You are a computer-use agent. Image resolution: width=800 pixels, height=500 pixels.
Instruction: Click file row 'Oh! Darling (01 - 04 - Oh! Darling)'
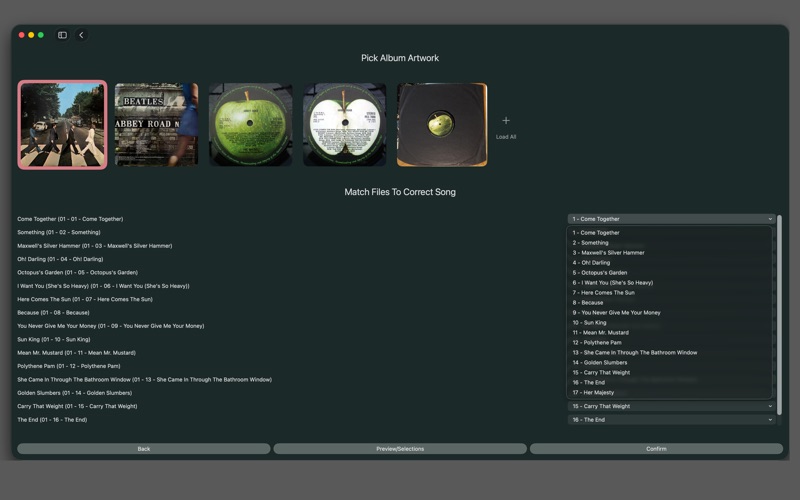tap(60, 259)
